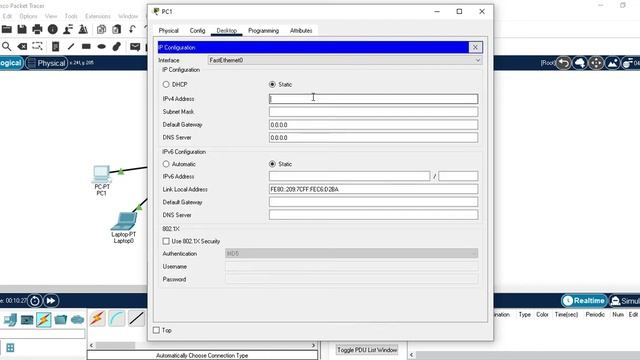Select the Multiuser Connection cloud category
This screenshot has width=640, height=360.
coord(77,319)
